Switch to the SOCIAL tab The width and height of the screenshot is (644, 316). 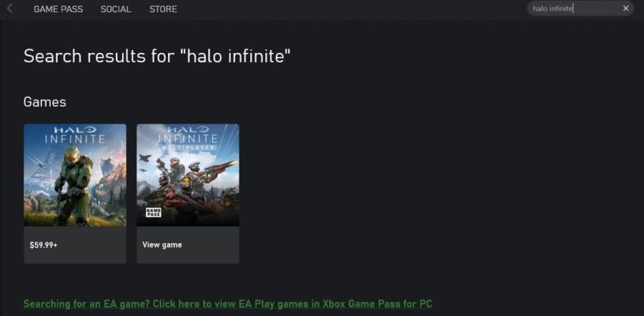(116, 9)
